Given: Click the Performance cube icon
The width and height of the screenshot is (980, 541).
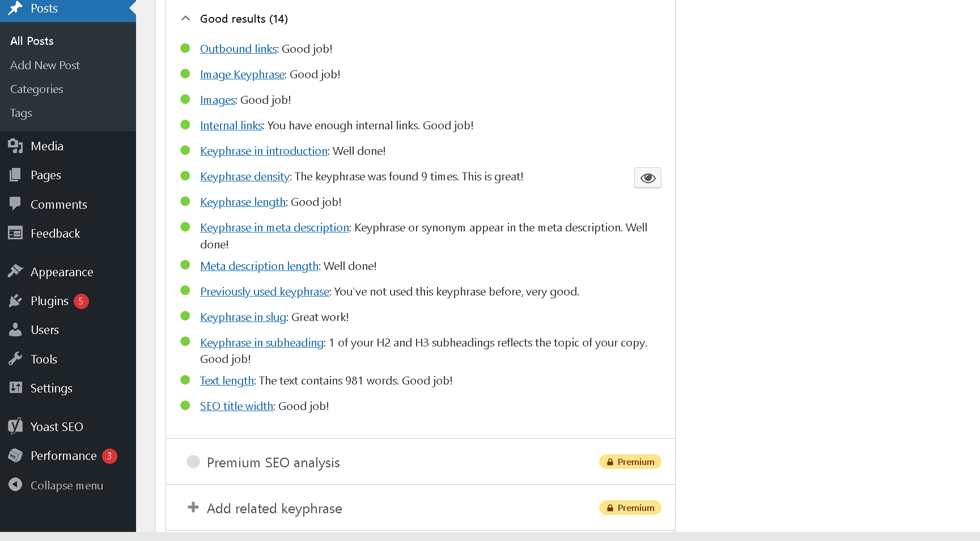Looking at the screenshot, I should (15, 456).
